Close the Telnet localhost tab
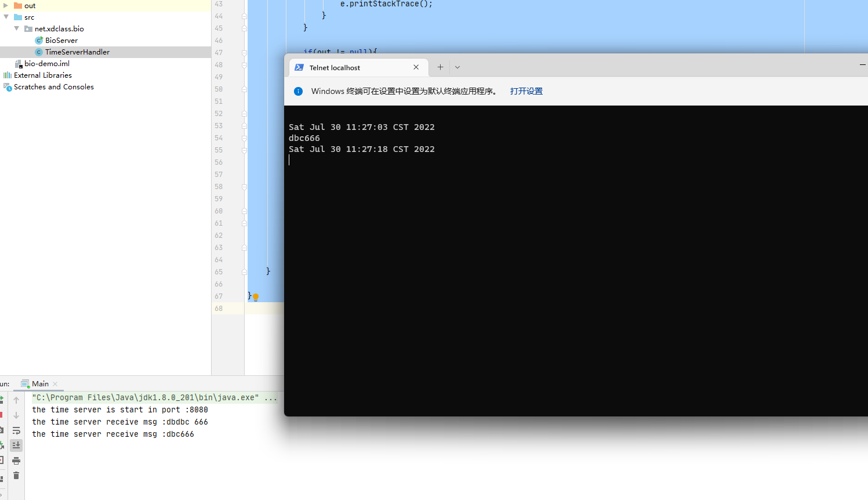This screenshot has height=500, width=868. pos(416,67)
